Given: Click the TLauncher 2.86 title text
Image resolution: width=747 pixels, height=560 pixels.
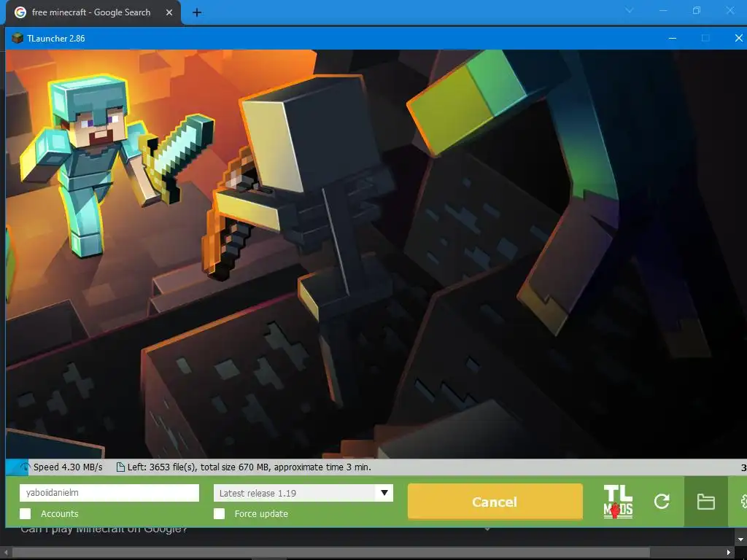Looking at the screenshot, I should 56,39.
